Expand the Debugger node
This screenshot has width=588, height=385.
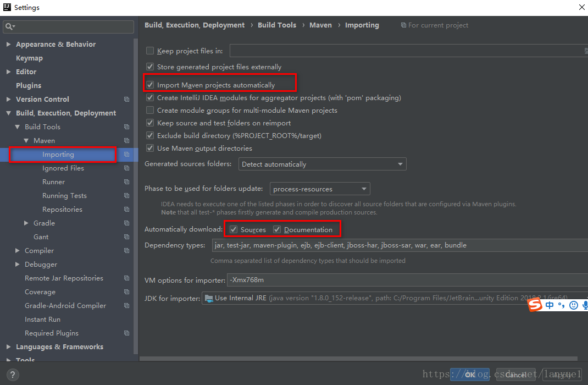point(17,265)
